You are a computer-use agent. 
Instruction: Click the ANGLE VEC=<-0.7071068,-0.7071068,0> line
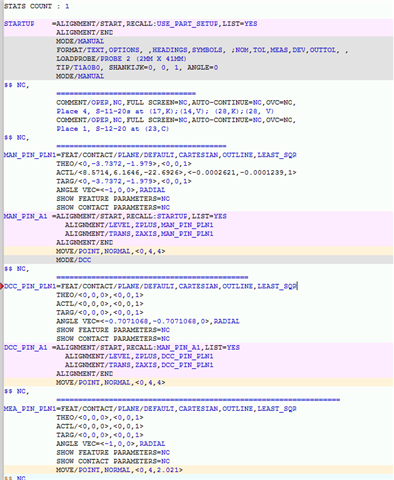[148, 321]
